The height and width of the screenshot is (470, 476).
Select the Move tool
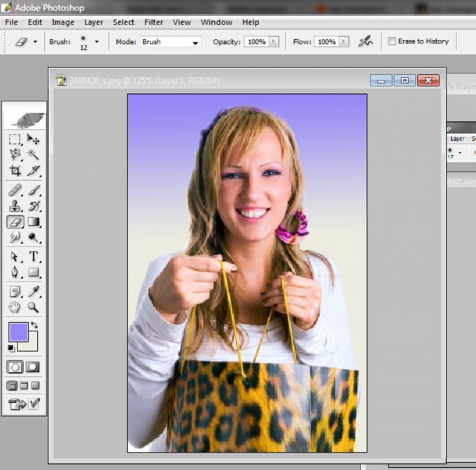click(x=33, y=139)
